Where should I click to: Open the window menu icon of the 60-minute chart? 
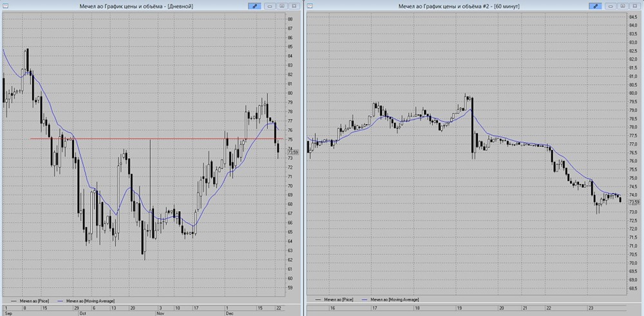coord(310,6)
